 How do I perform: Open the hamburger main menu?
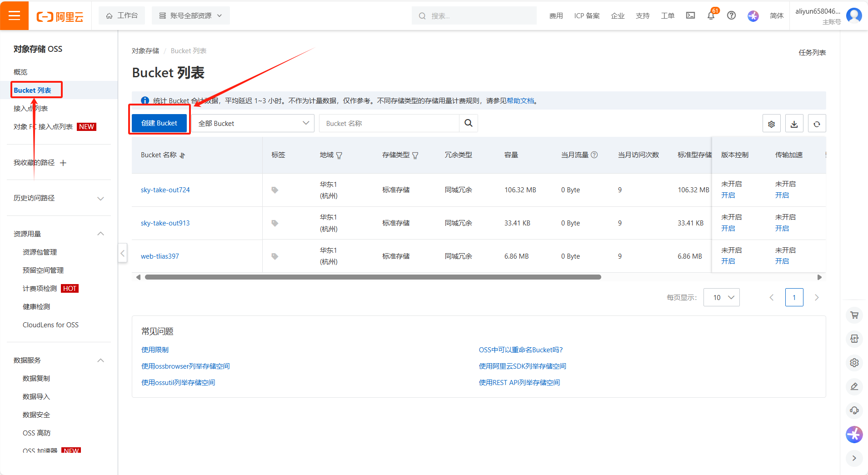(x=14, y=15)
